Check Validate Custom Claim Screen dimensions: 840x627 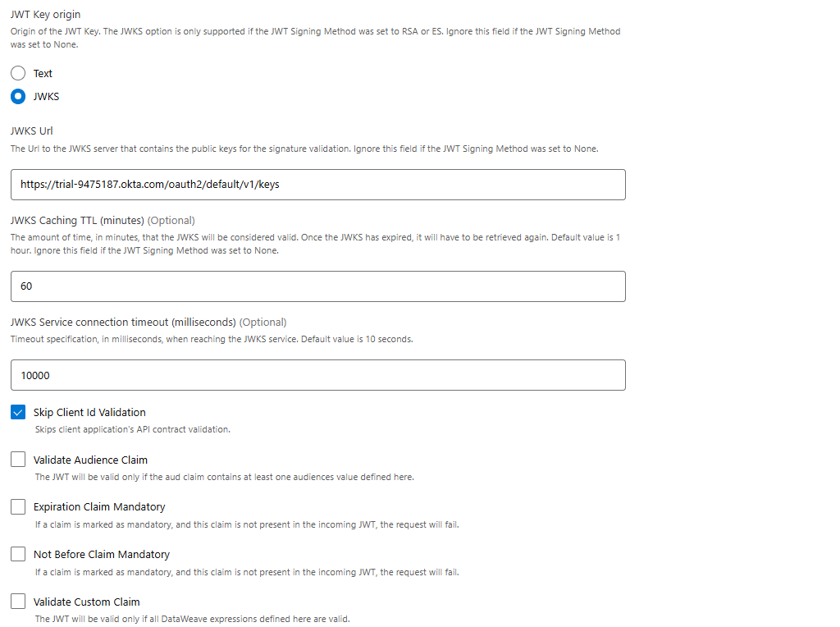pos(17,602)
